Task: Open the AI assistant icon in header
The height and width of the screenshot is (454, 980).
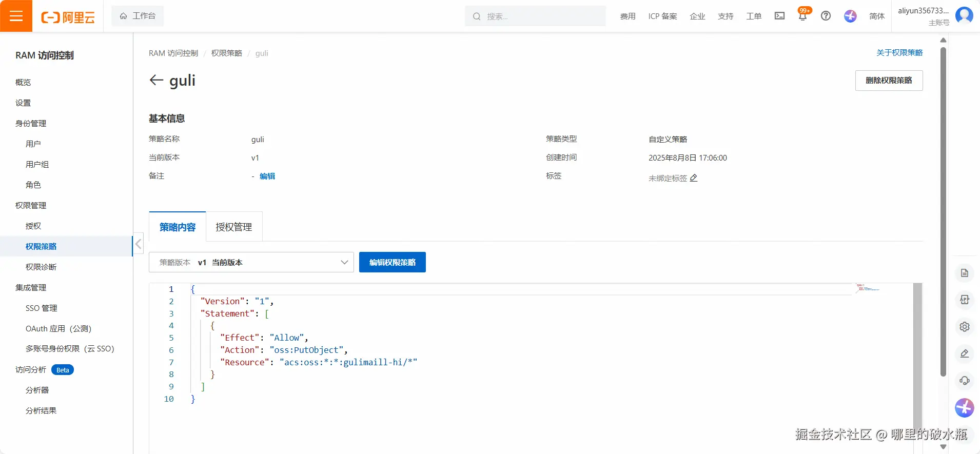Action: click(850, 16)
